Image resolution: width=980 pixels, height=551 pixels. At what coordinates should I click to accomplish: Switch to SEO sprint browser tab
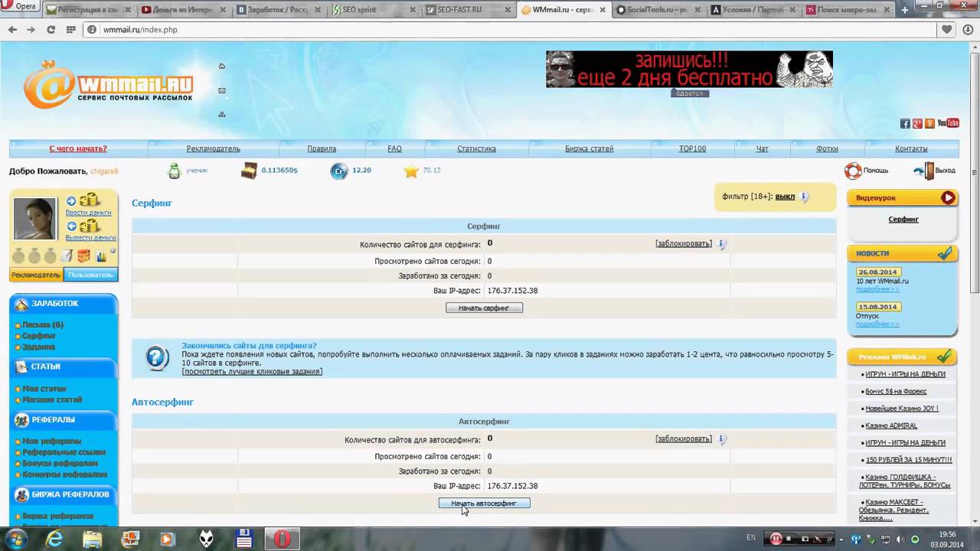[x=372, y=10]
